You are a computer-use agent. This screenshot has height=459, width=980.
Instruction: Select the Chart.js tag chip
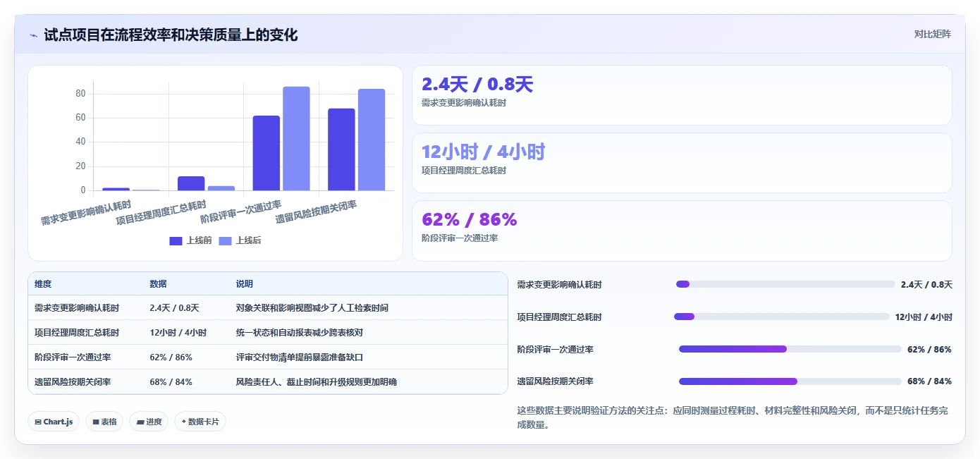coord(54,422)
